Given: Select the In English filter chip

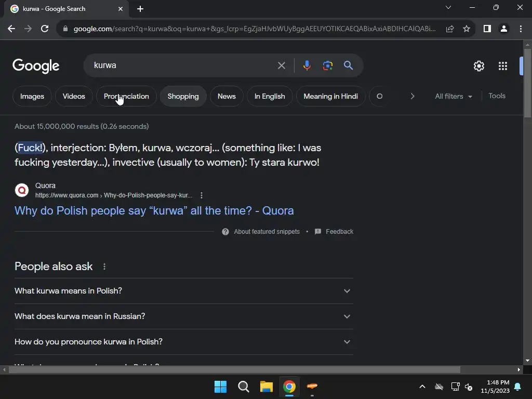Looking at the screenshot, I should tap(270, 96).
